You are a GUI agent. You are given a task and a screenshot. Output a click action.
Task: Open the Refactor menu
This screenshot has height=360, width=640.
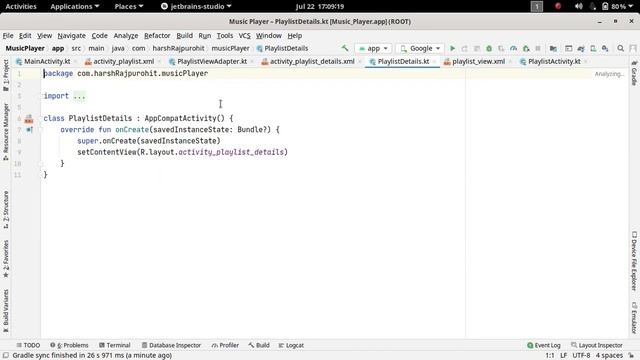point(157,36)
